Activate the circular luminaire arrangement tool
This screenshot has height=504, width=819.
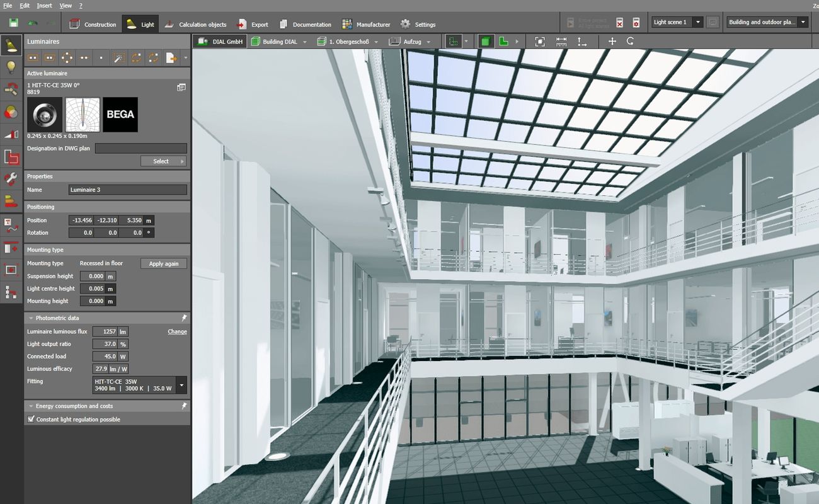tap(67, 58)
